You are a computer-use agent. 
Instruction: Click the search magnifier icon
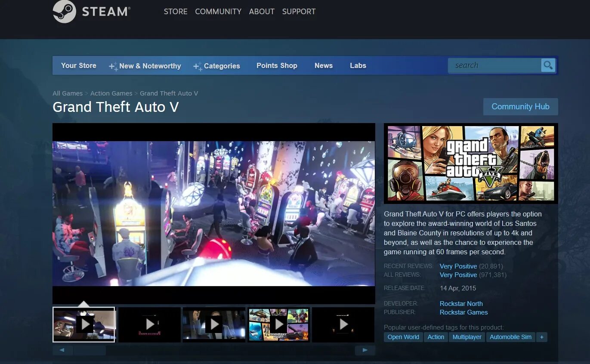pos(548,65)
